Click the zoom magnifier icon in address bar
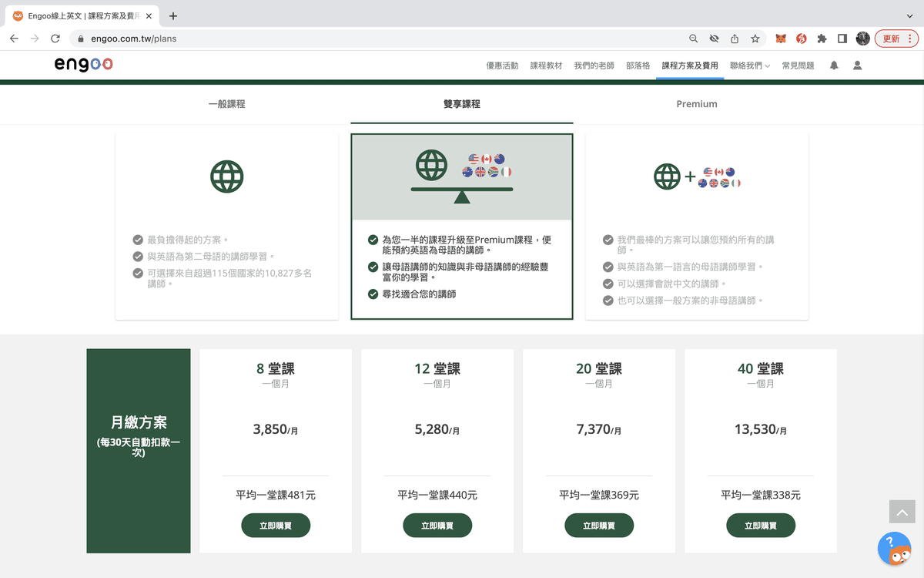This screenshot has width=924, height=578. 694,39
